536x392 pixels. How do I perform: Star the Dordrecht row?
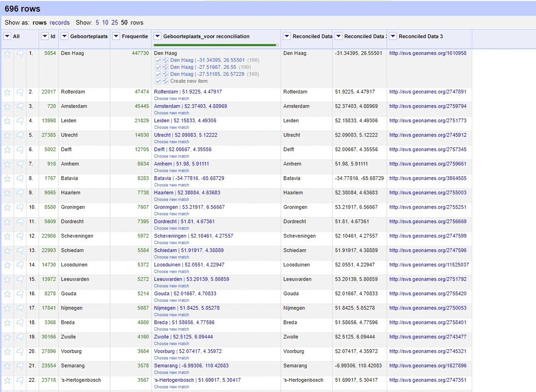coord(7,222)
